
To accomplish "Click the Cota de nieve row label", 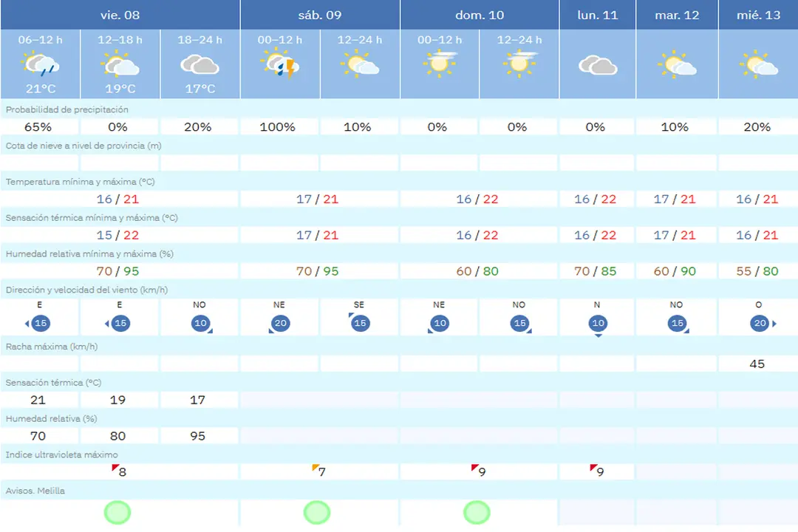I will 83,146.
